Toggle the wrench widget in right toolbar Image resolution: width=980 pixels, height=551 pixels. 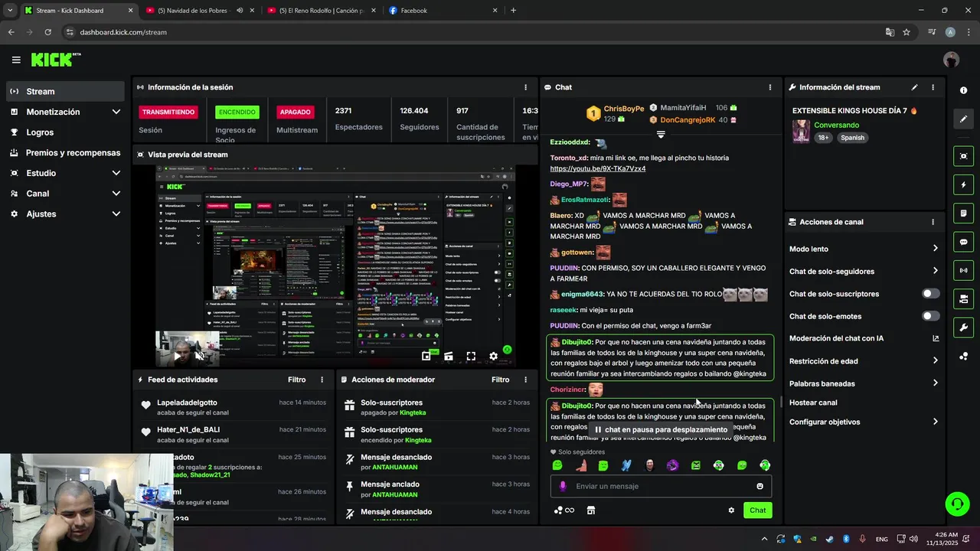[963, 328]
